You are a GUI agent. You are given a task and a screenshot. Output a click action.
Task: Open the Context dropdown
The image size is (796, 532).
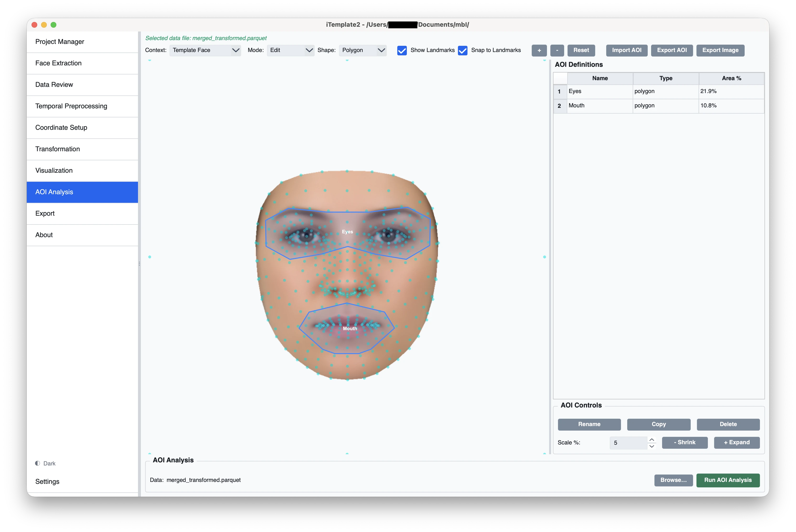(205, 50)
